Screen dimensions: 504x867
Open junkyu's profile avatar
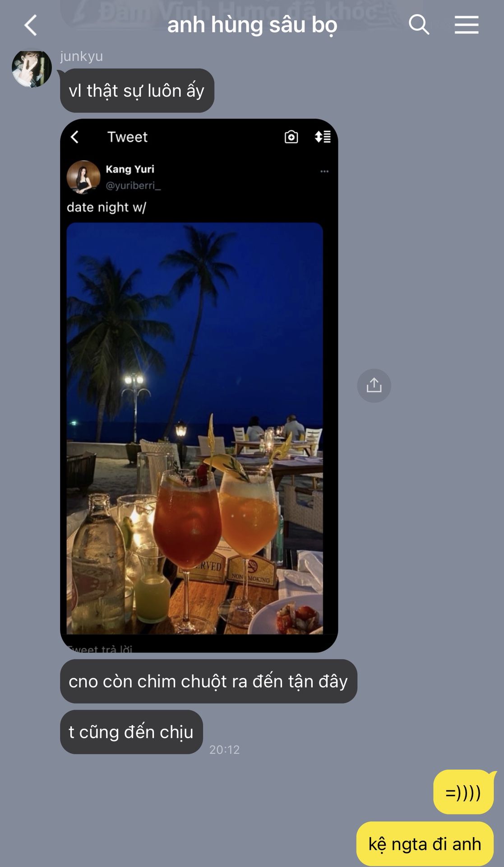point(32,68)
